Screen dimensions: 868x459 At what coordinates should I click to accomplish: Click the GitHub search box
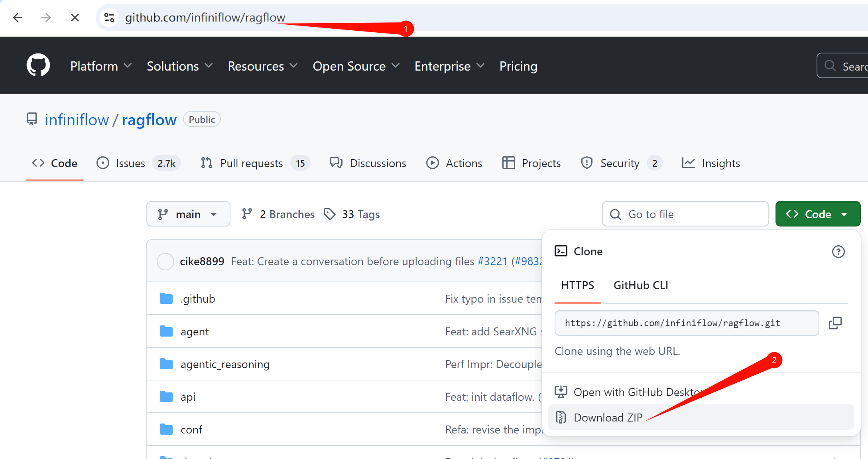point(842,66)
